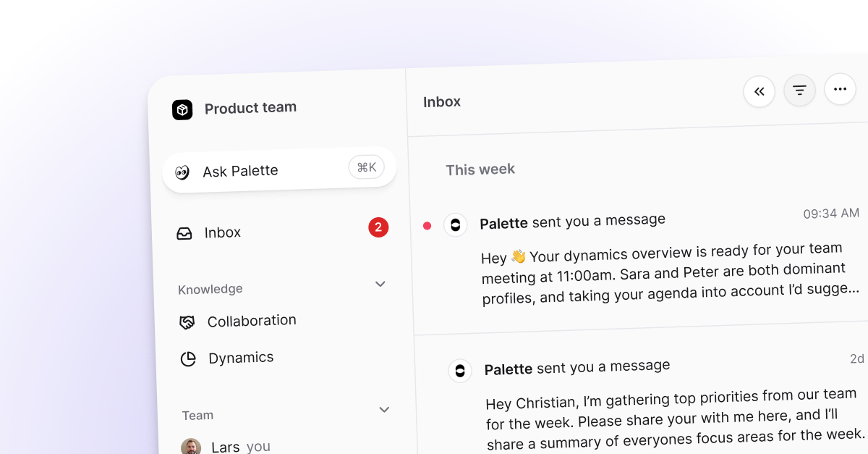Open the filter button in header
Screen dimensions: 868x454
point(799,91)
